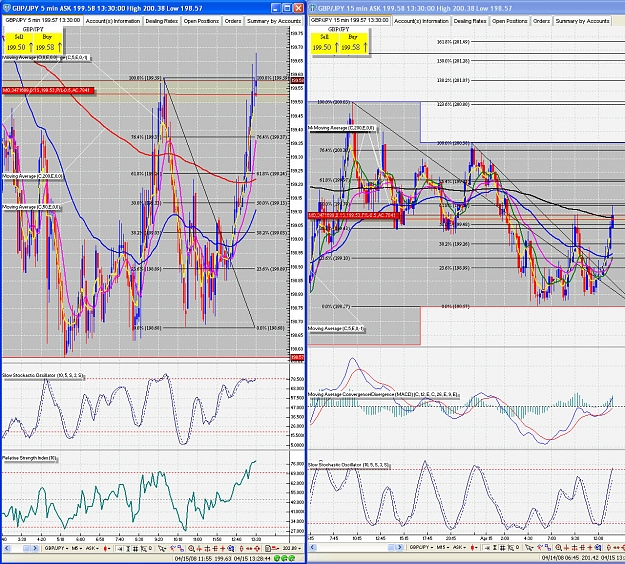Open the GBP/JPY symbol dropdown in the 5 min toolbar

pos(56,548)
